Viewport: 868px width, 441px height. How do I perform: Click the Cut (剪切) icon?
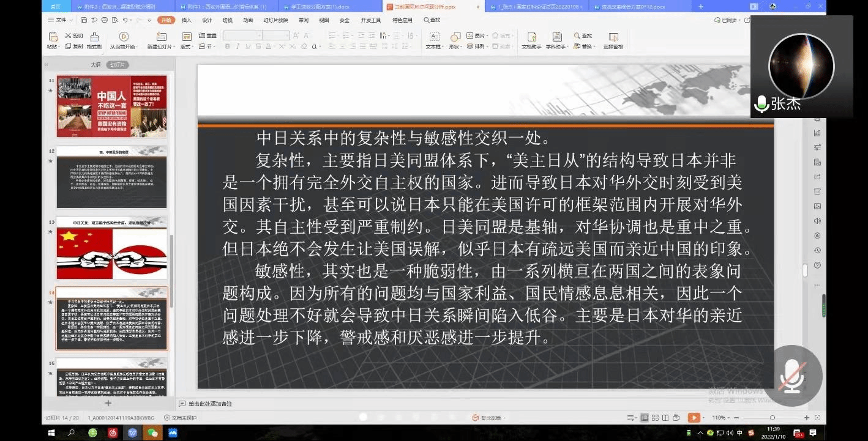click(x=73, y=35)
